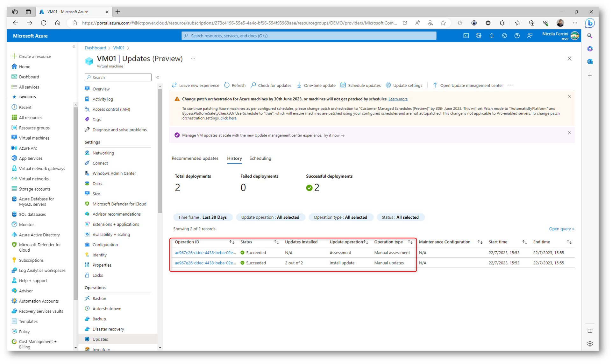Viewport: 612px width, 364px height.
Task: Start a One-time update
Action: (316, 85)
